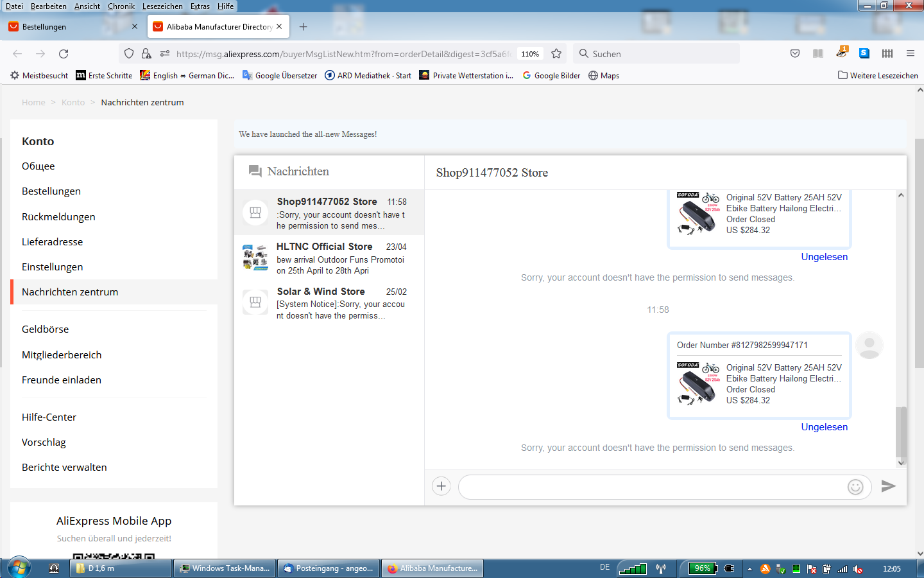Show hidden system tray icons
Image resolution: width=924 pixels, height=578 pixels.
tap(749, 568)
